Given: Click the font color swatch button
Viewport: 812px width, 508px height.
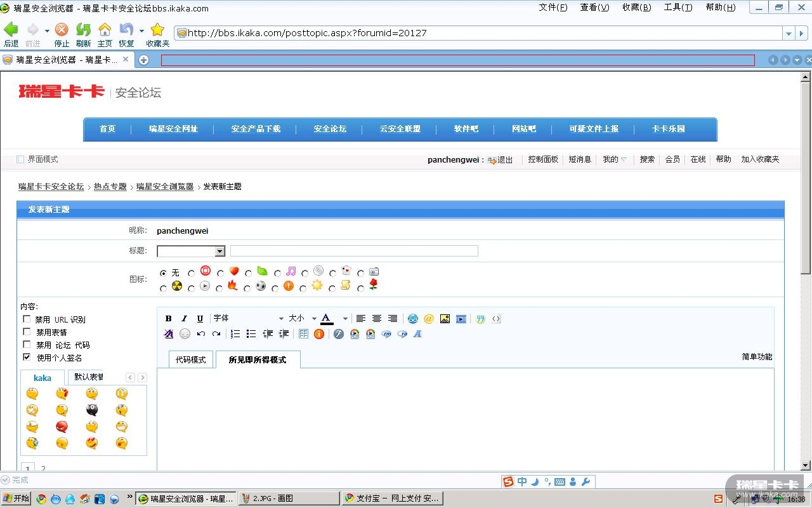Looking at the screenshot, I should [327, 319].
